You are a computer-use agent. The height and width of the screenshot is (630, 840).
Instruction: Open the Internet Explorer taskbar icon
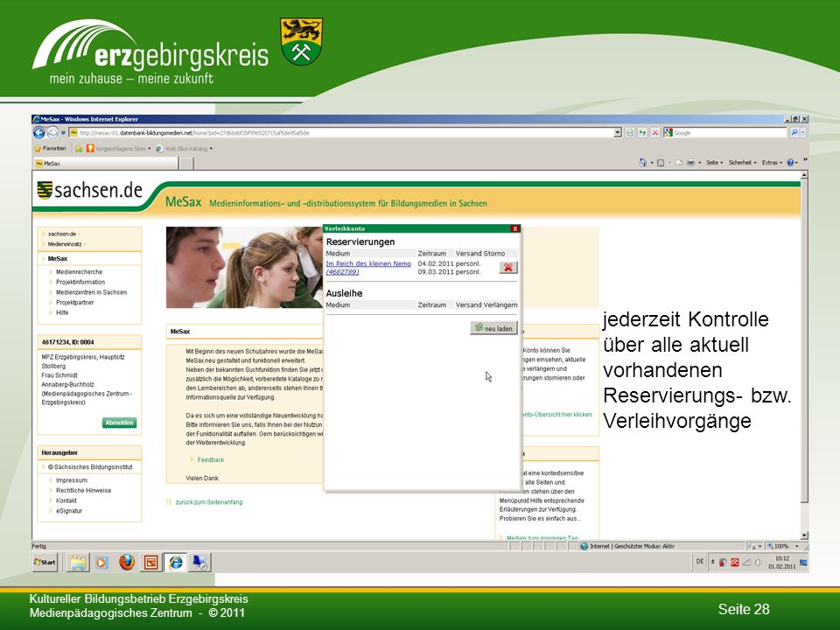176,563
